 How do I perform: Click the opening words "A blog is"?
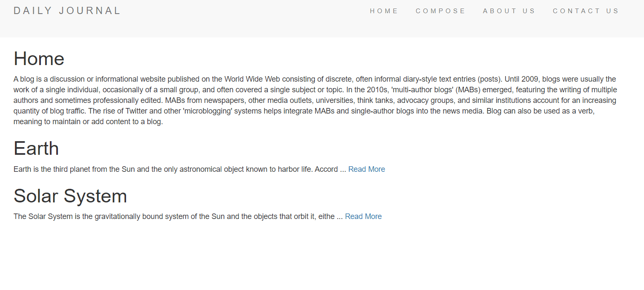click(28, 79)
